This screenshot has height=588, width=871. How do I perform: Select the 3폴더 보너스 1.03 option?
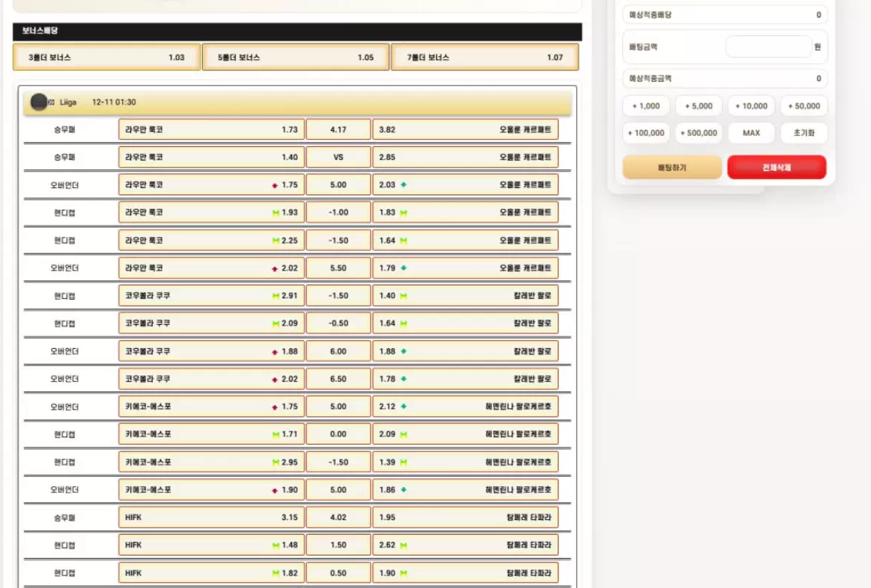click(107, 57)
